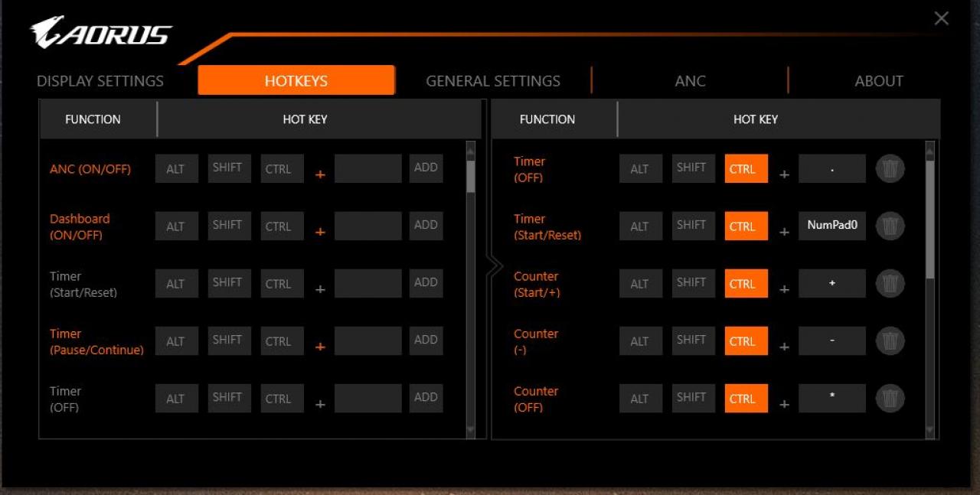Disable orange CTRL for Counter (-)

(746, 341)
